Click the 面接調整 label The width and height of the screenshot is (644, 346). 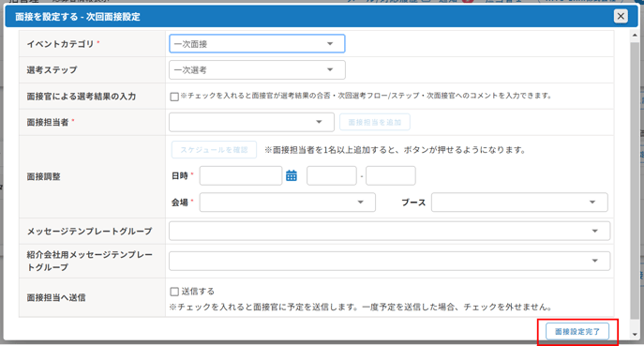(43, 176)
